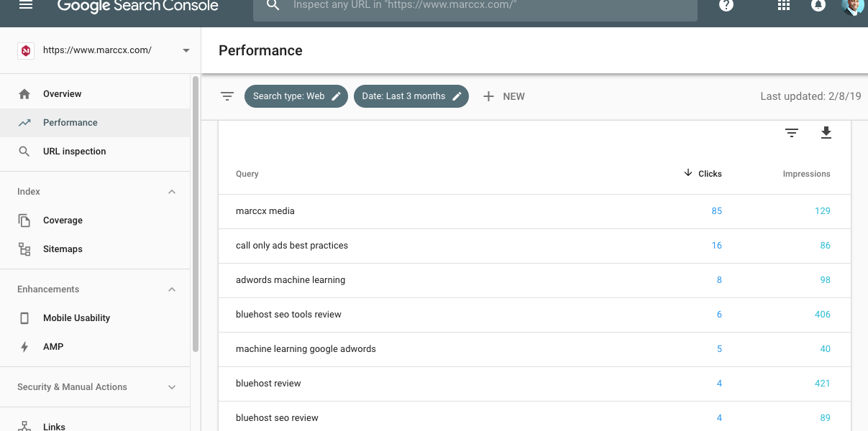Open Mobile Usability report
Screen dimensions: 868x431
tap(95, 318)
